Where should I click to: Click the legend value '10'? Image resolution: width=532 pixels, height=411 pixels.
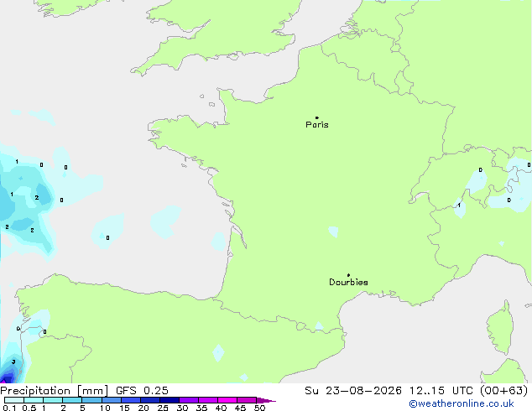point(105,408)
